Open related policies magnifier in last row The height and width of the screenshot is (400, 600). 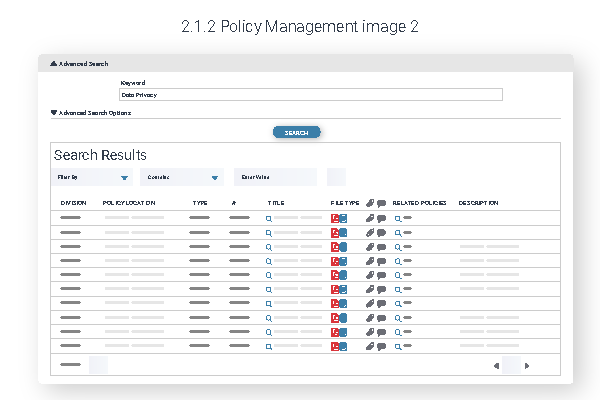coord(398,346)
